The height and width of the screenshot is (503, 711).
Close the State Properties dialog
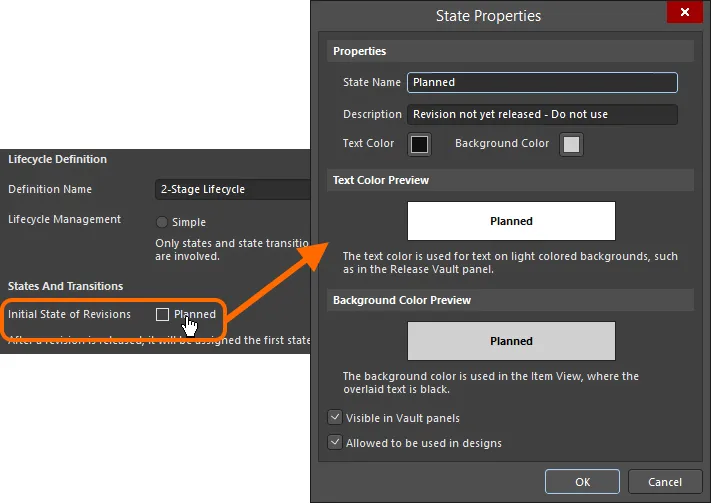pos(685,12)
